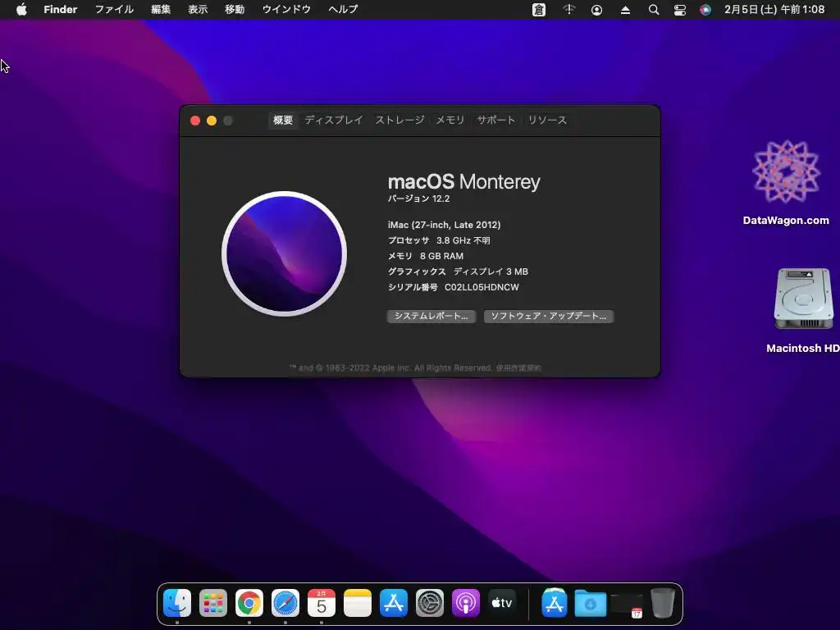Click the Siri icon in the menu bar
This screenshot has height=630, width=840.
coord(705,10)
